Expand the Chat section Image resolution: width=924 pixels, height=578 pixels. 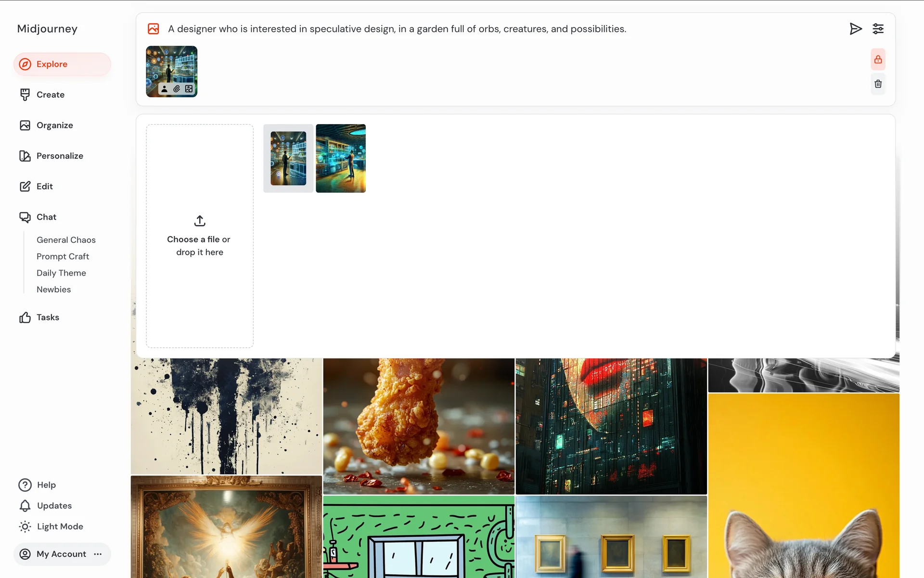[46, 217]
